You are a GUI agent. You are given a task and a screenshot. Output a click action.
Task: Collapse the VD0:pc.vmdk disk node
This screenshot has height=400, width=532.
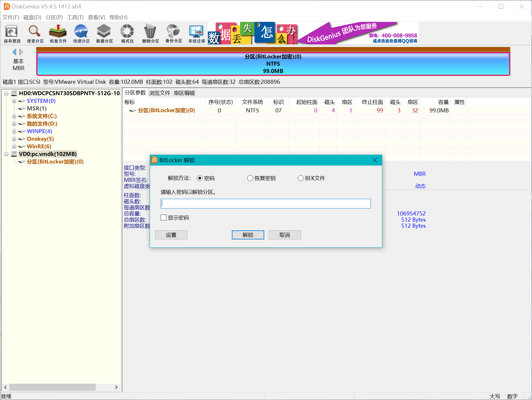(6, 154)
